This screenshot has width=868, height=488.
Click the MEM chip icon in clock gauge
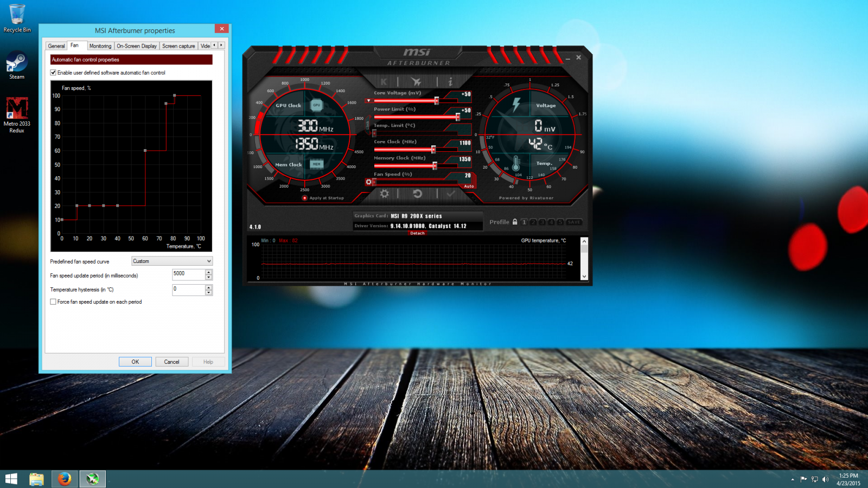(316, 164)
